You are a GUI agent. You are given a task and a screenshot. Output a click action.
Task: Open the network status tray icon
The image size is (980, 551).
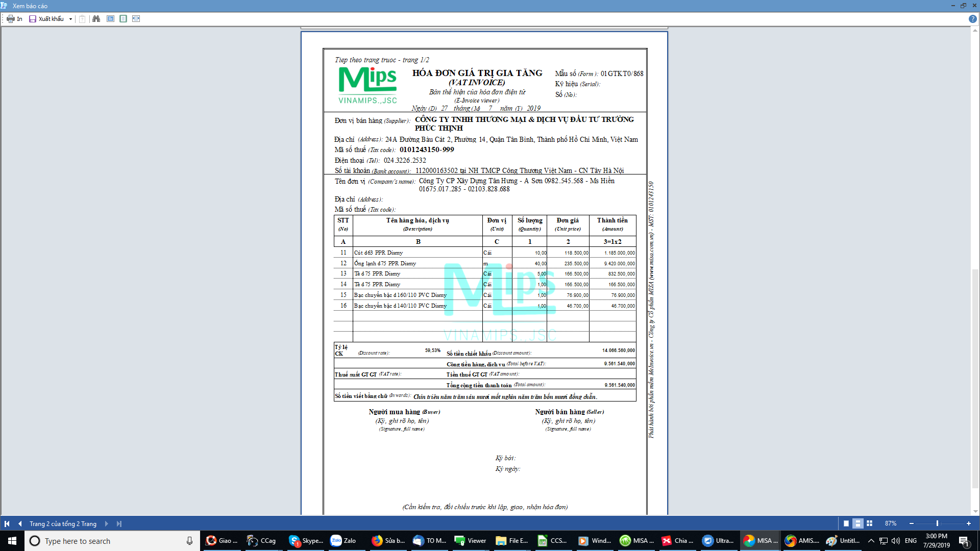tap(884, 541)
